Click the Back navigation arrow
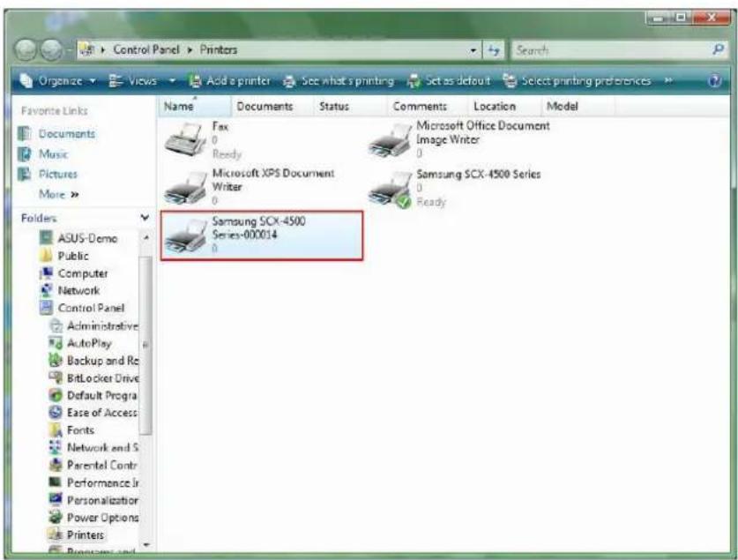The image size is (738, 560). point(26,49)
